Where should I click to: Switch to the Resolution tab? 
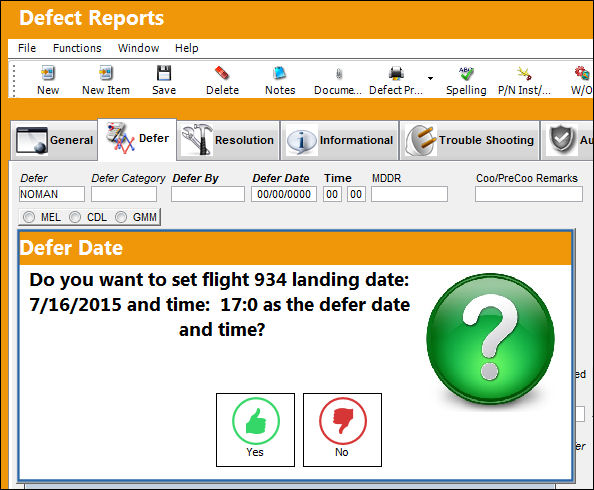click(x=228, y=140)
